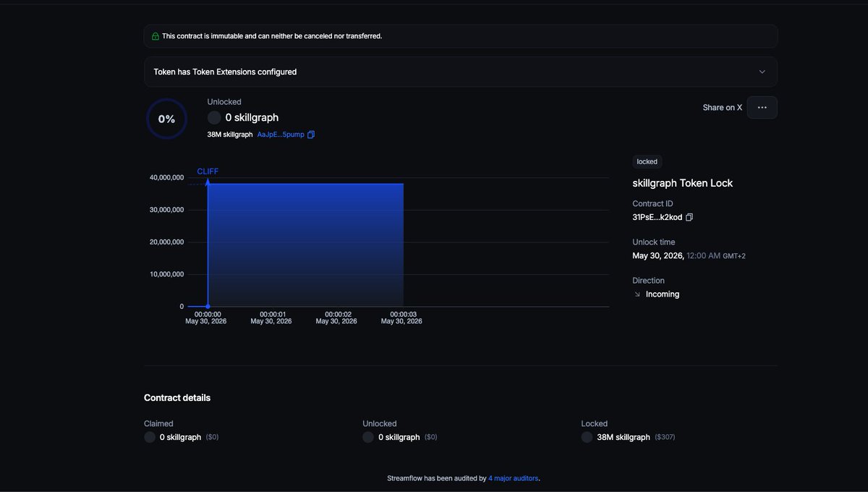868x492 pixels.
Task: Click the Incoming direction text
Action: click(663, 294)
